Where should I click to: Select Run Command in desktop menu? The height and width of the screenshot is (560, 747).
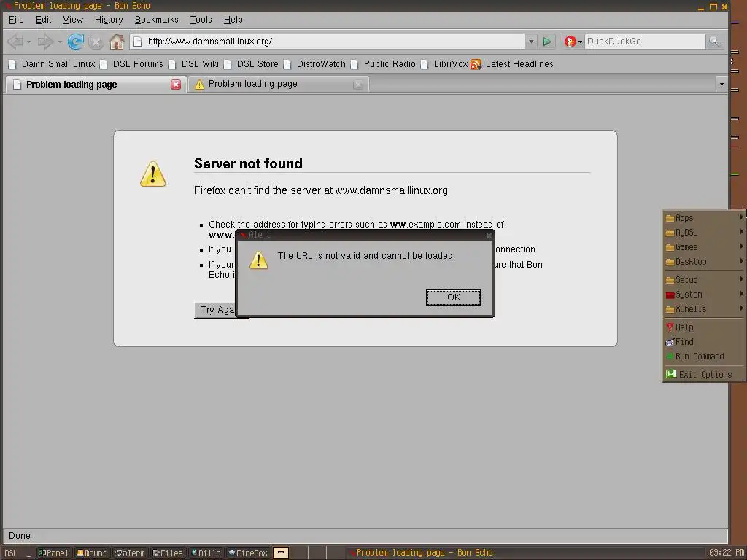point(704,356)
